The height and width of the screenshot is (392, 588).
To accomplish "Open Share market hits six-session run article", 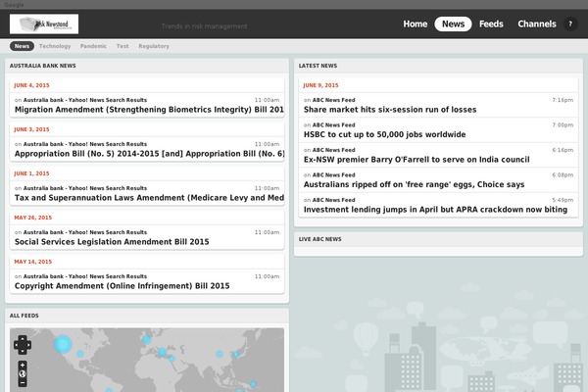I will (x=390, y=110).
